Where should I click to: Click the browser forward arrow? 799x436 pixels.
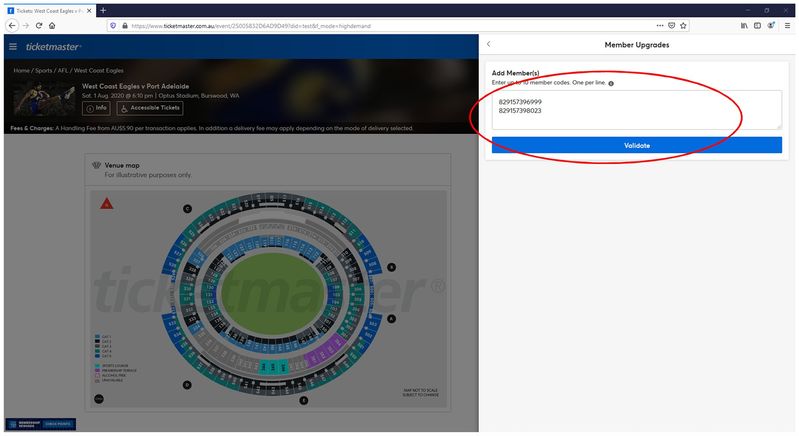click(x=25, y=25)
